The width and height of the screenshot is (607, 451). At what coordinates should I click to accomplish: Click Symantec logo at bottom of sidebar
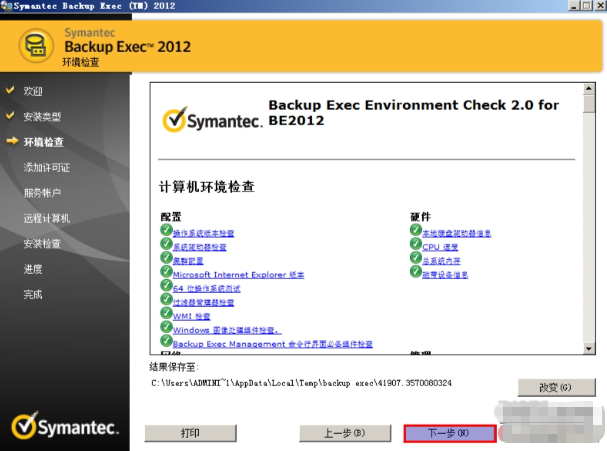point(65,427)
